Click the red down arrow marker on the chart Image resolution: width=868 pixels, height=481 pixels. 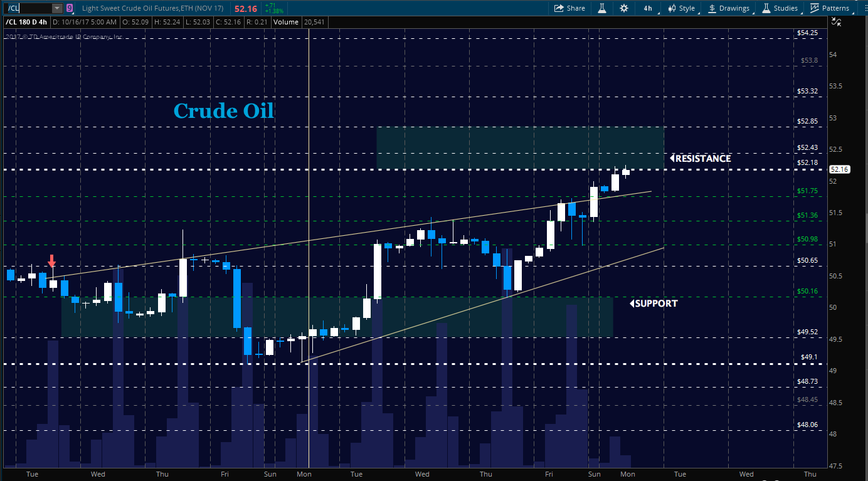click(x=52, y=261)
